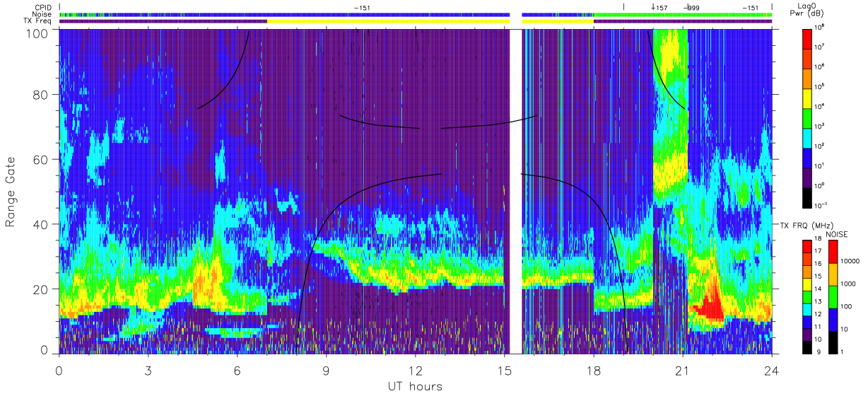Click the purple segment of the TX FRQ colorbar
Viewport: 868px width, 401px height.
[807, 336]
